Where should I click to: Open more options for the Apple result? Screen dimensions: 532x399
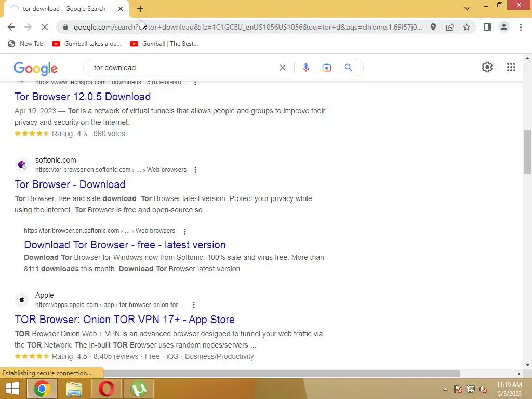pos(193,305)
